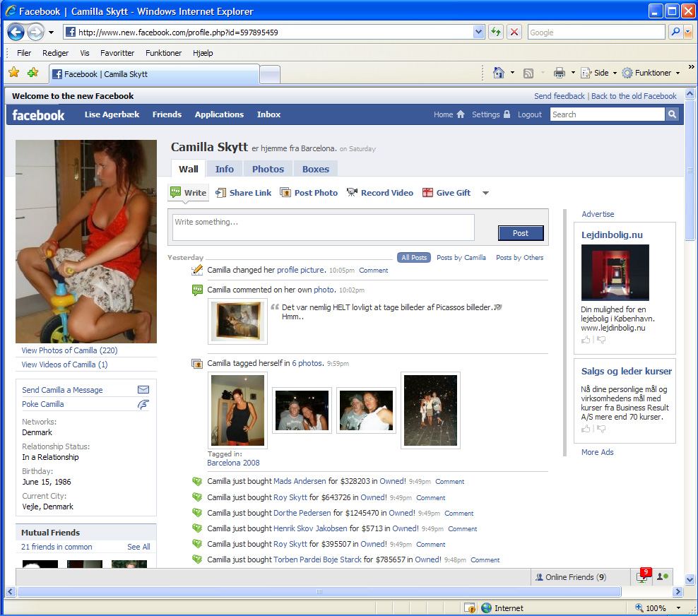Viewport: 698px width, 616px height.
Task: Click the vertical page scrollbar
Action: click(x=690, y=353)
